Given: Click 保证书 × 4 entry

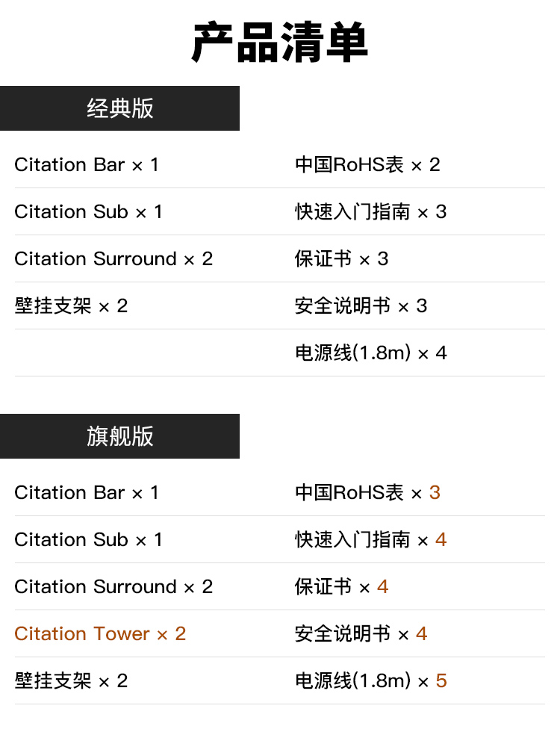Looking at the screenshot, I should pos(341,586).
